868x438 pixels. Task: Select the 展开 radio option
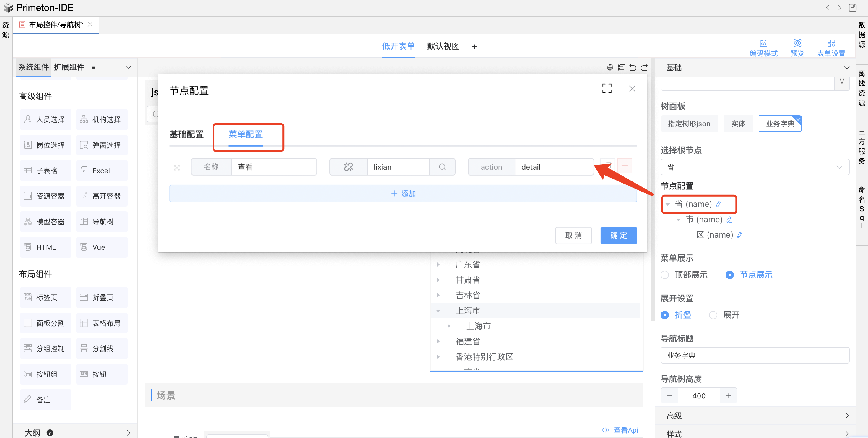[x=713, y=315]
